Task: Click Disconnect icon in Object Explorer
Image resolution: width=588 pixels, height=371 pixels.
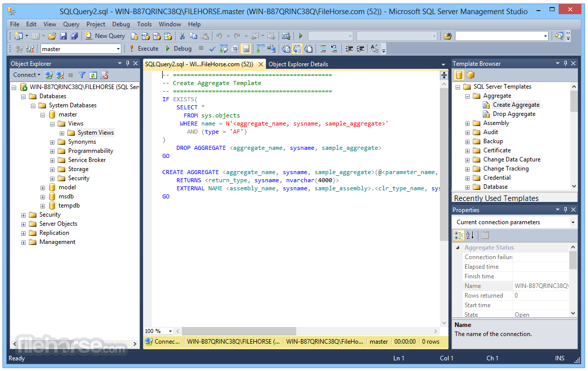Action: point(60,75)
